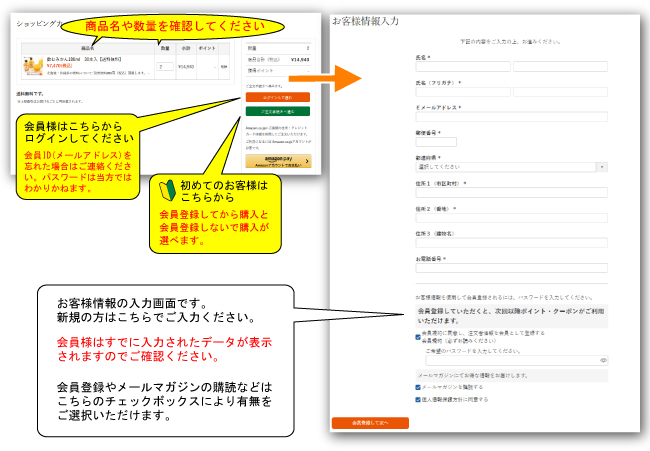Viewport: 650px width, 451px height.
Task: Click the prefecture dropdown arrow
Action: 602,167
